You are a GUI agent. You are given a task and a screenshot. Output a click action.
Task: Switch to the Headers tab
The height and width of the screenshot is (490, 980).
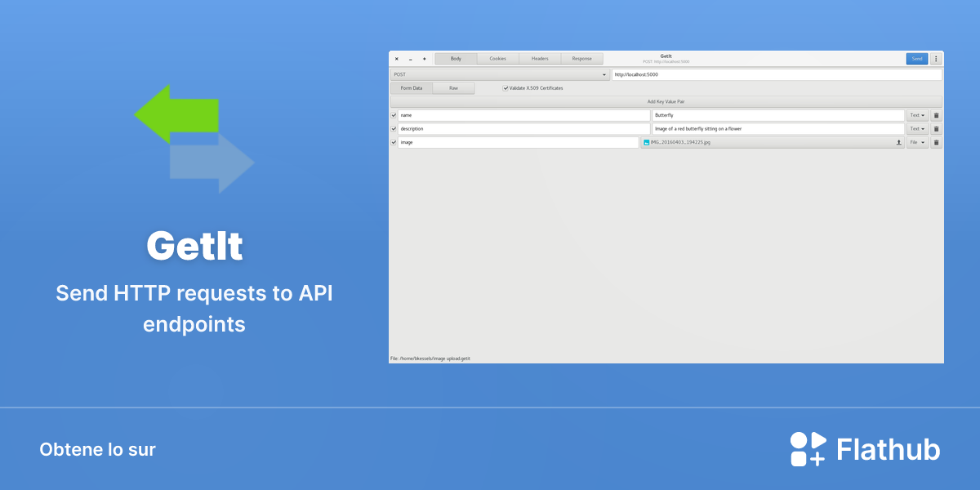click(540, 59)
